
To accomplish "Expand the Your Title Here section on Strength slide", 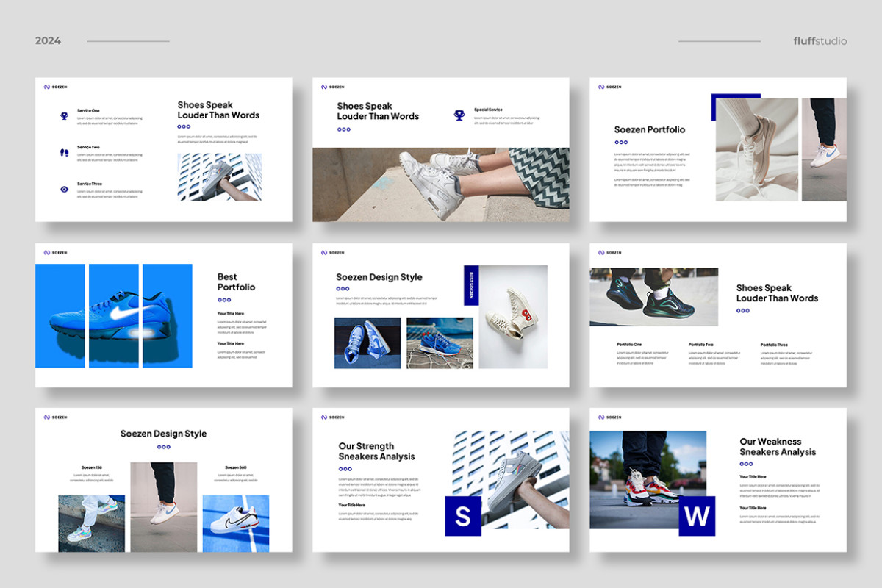I will pyautogui.click(x=353, y=506).
